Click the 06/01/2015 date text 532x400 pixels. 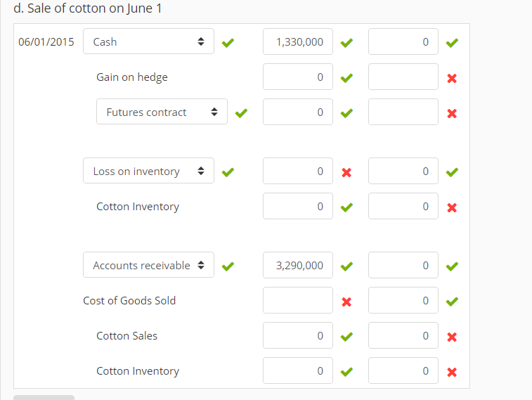(x=46, y=41)
